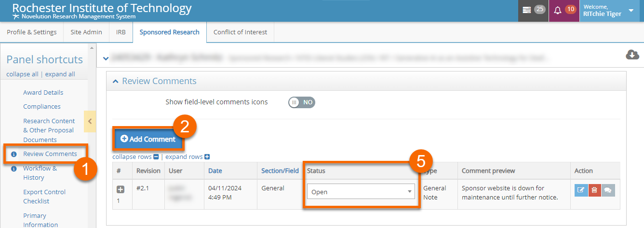Open Award Details in panel shortcuts
The image size is (644, 228).
(43, 93)
